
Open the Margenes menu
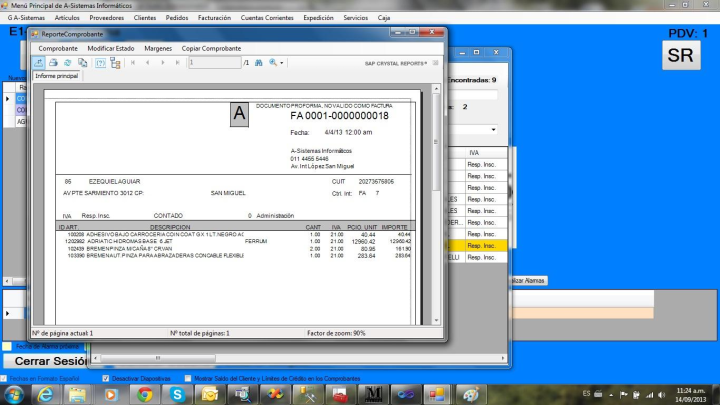pos(158,48)
